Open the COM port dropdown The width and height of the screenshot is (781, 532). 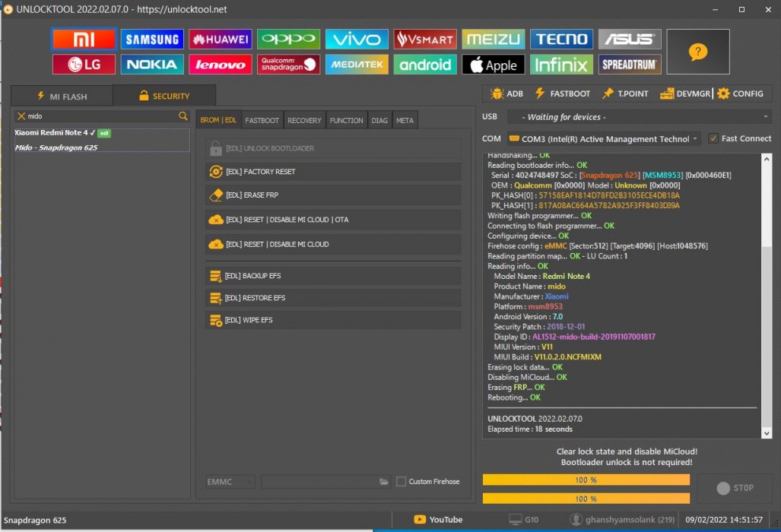coord(604,139)
